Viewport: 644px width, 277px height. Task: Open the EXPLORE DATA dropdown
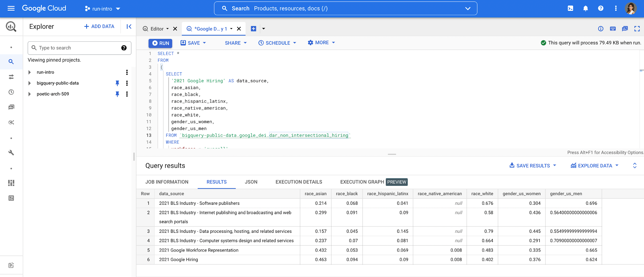pos(595,166)
